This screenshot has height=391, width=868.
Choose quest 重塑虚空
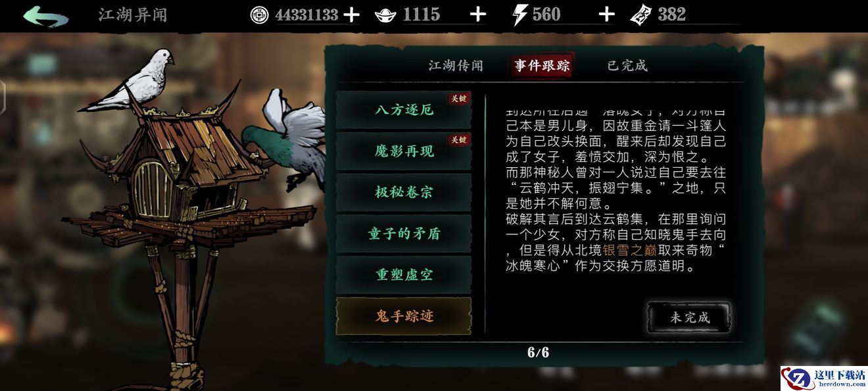coord(404,275)
